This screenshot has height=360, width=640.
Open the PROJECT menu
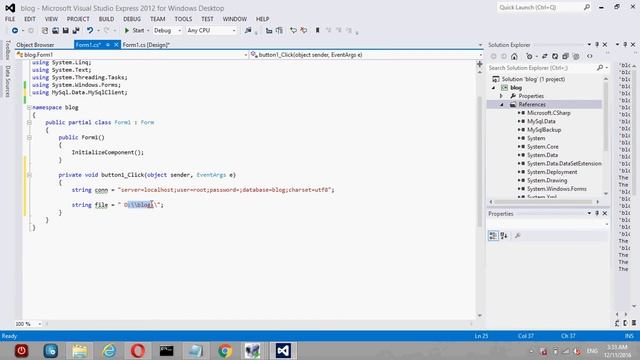coord(78,19)
